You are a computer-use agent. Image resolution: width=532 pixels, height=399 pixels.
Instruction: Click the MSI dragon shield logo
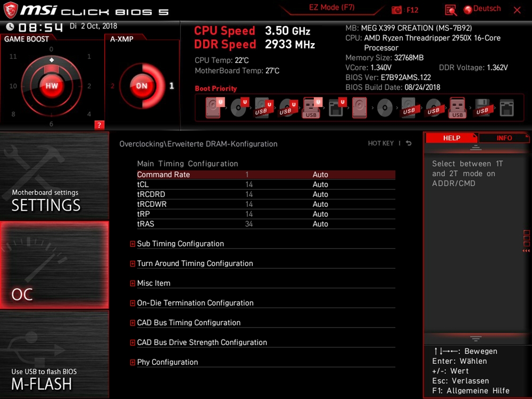[10, 10]
